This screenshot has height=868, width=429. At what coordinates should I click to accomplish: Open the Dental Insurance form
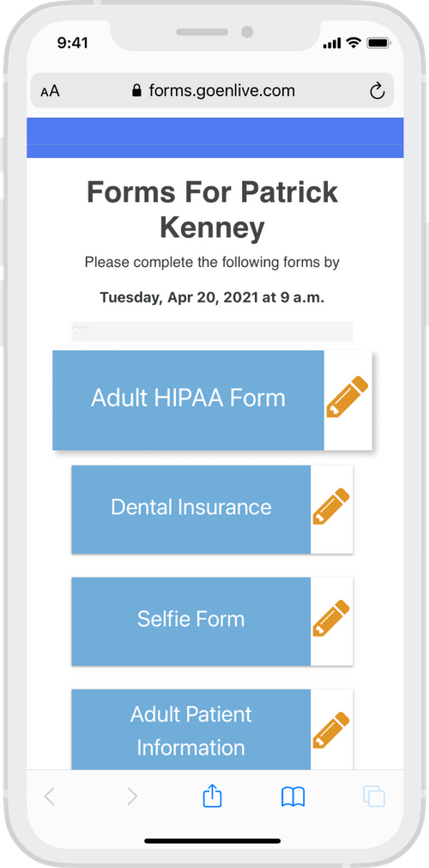[x=191, y=509]
